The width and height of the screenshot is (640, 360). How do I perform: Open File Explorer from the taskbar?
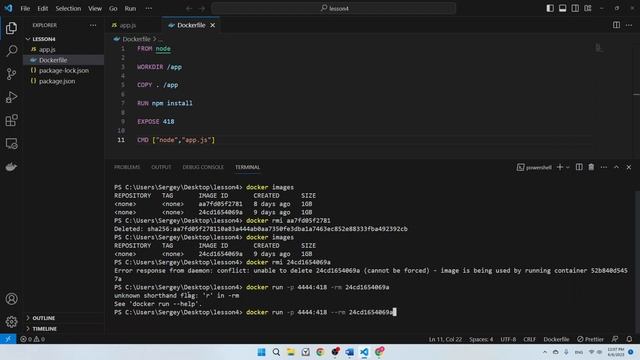(x=291, y=352)
